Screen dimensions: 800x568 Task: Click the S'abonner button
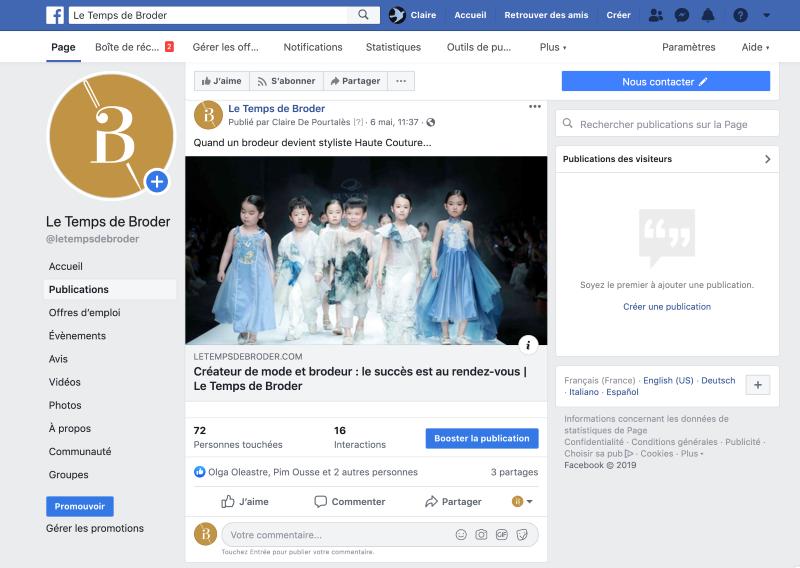point(286,81)
